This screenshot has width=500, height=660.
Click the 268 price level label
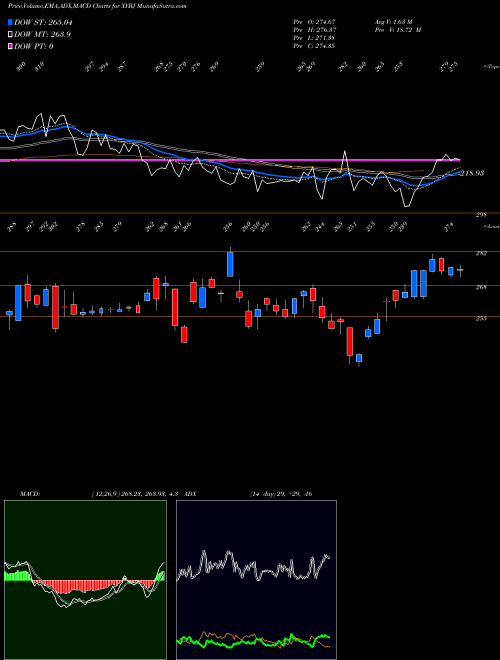[481, 287]
